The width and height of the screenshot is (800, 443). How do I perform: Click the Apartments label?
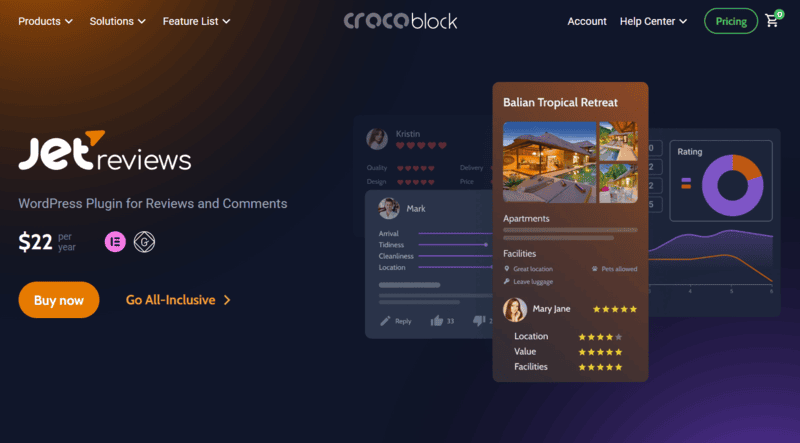tap(526, 218)
